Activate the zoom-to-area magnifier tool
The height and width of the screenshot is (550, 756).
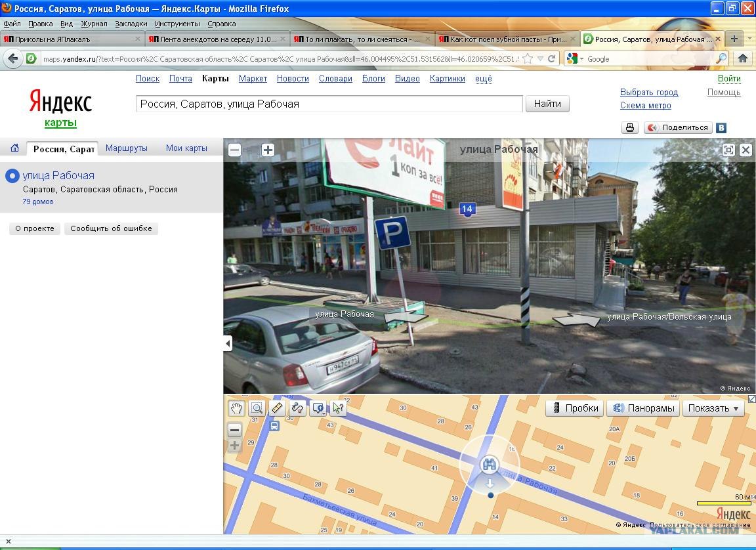(x=256, y=408)
